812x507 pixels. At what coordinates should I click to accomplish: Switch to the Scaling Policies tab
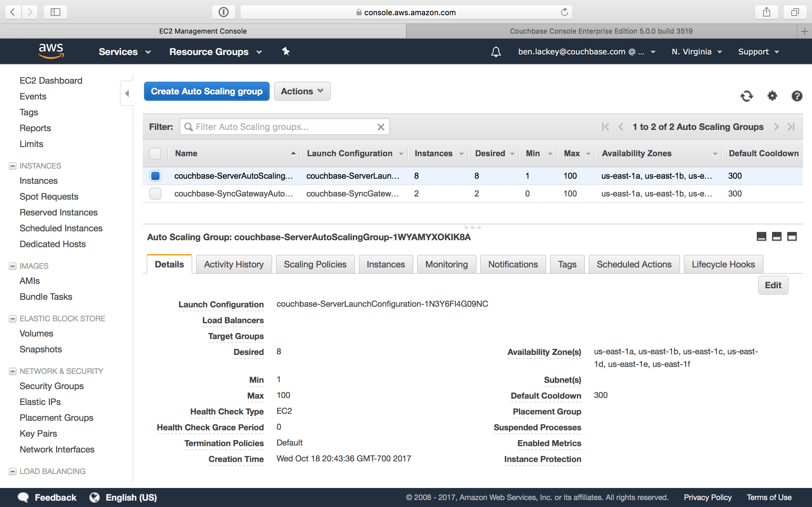pyautogui.click(x=315, y=264)
